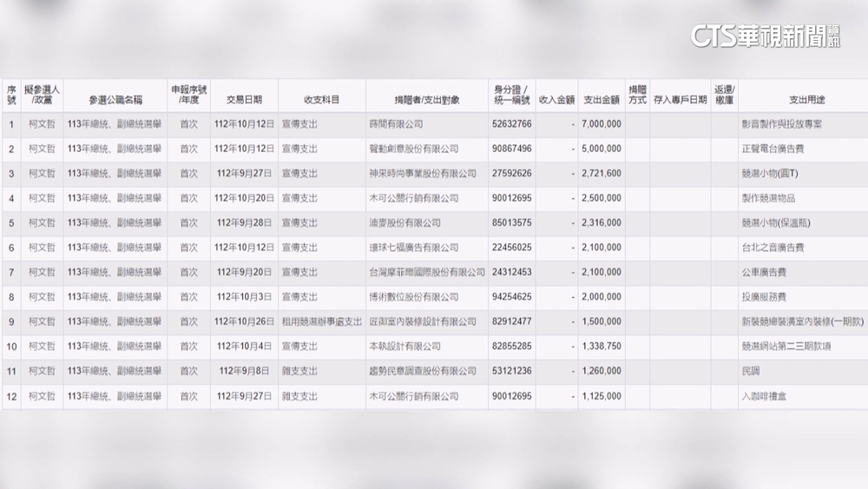Click the 2,000,000 expenditure amount
This screenshot has width=868, height=489.
pos(602,297)
